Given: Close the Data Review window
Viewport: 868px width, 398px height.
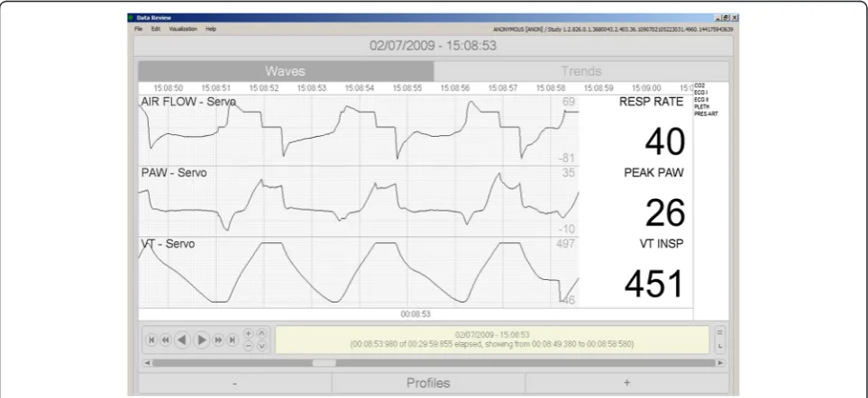Looking at the screenshot, I should (734, 18).
